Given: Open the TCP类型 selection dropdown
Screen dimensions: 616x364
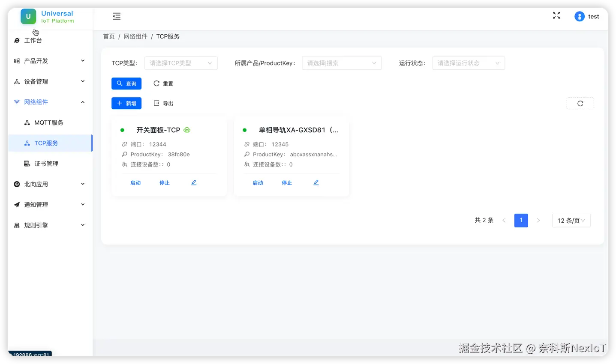Looking at the screenshot, I should 180,63.
